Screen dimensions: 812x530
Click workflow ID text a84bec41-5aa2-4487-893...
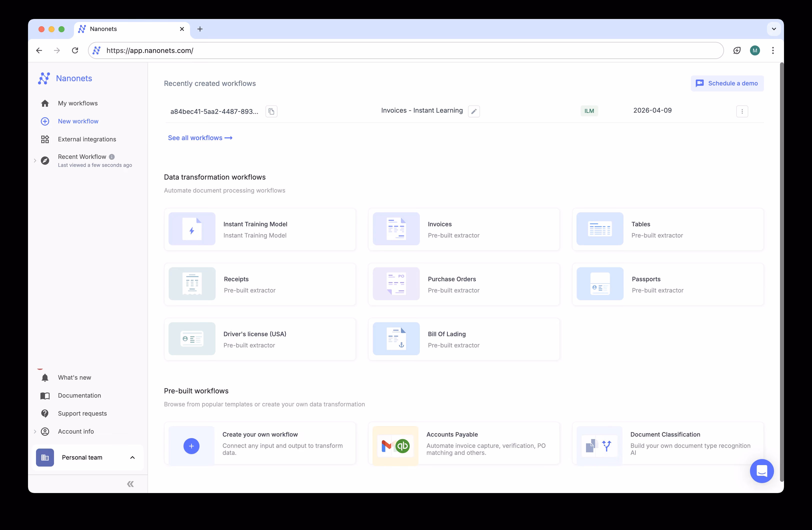214,111
